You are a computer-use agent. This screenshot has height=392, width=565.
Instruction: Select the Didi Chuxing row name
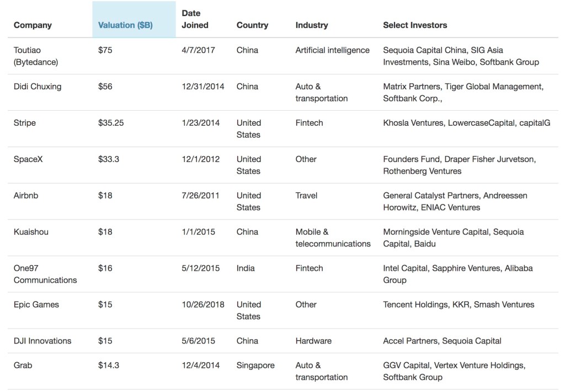(38, 87)
